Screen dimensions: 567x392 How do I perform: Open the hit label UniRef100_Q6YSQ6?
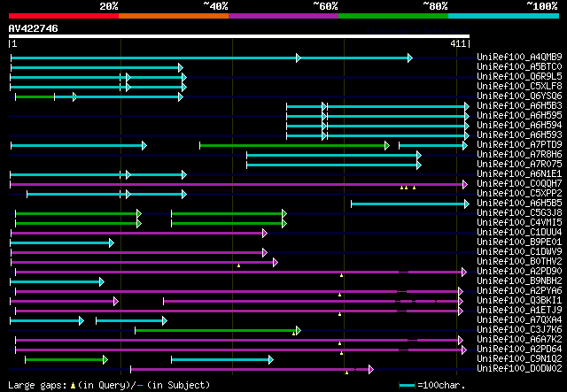[519, 96]
